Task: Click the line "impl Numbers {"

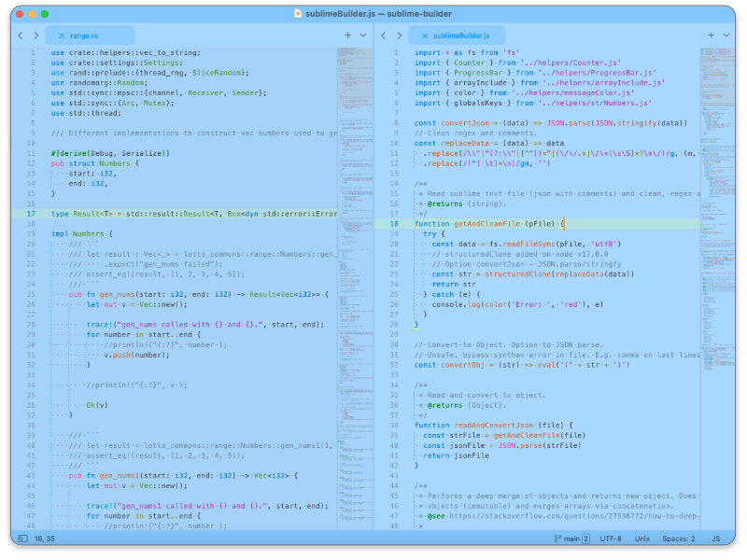Action: pos(82,234)
